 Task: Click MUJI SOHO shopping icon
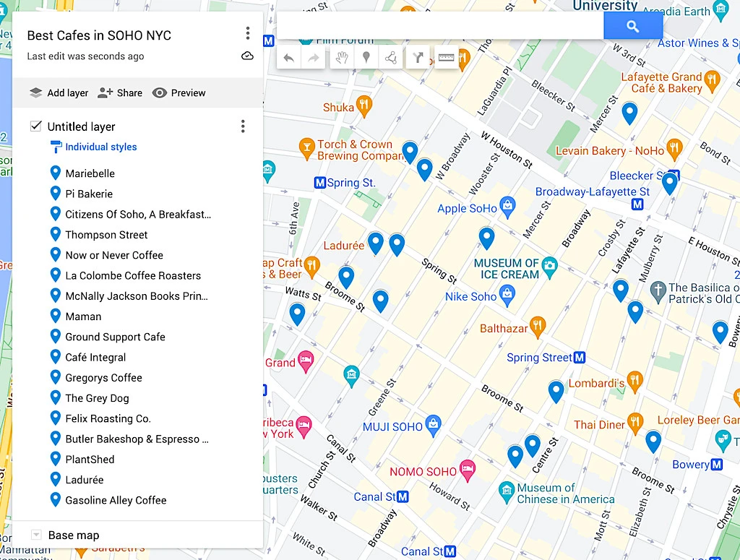(x=433, y=425)
